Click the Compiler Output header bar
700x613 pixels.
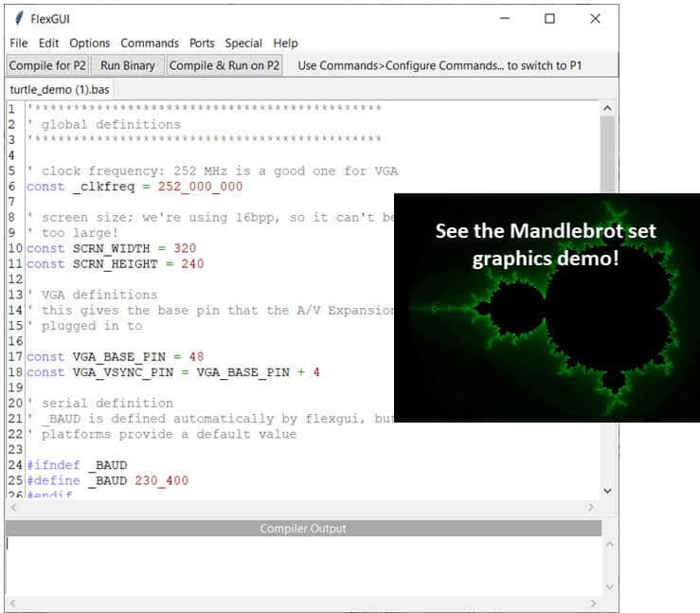[x=303, y=529]
